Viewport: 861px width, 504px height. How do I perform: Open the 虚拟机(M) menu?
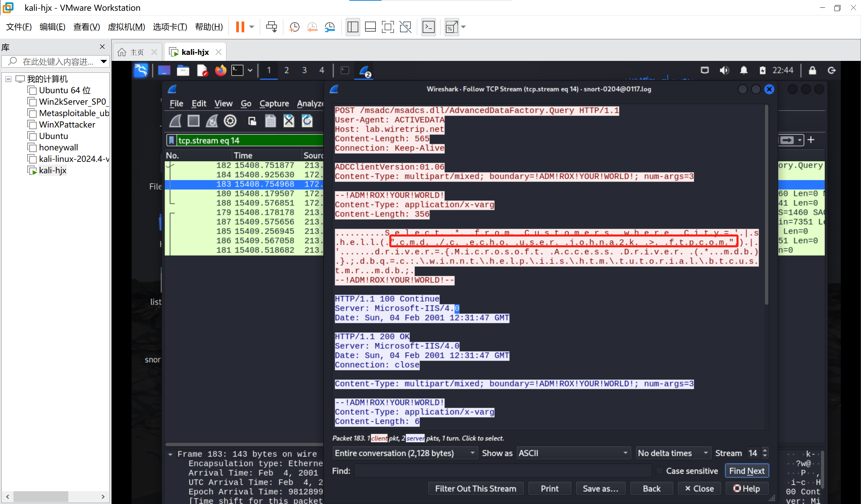(x=127, y=27)
